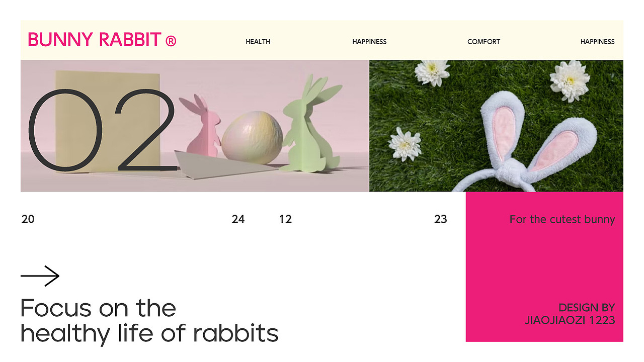644x362 pixels.
Task: Click the number 24 marker
Action: 238,219
